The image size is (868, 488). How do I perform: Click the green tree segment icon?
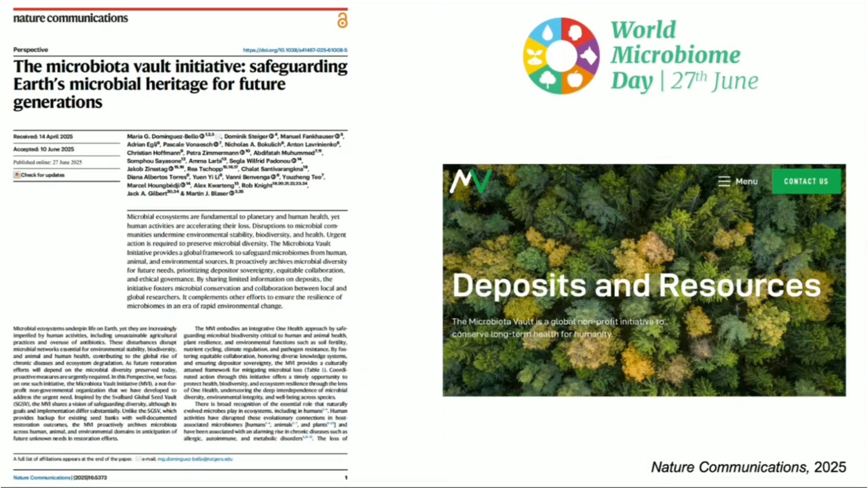click(547, 80)
